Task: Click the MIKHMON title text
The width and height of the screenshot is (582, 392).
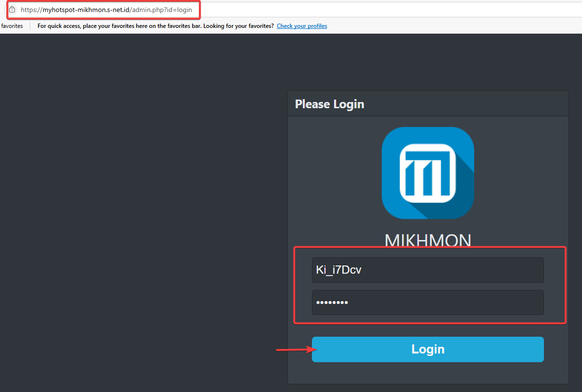Action: coord(428,240)
